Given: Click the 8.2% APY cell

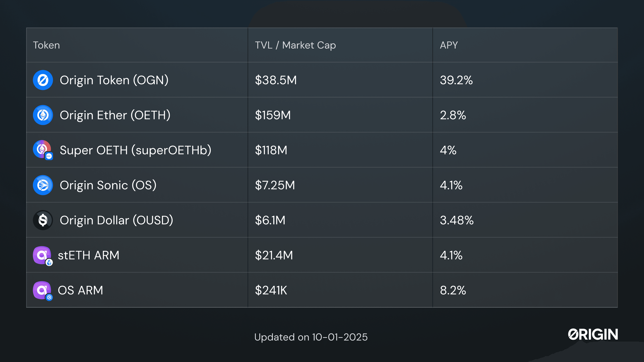Looking at the screenshot, I should point(453,290).
